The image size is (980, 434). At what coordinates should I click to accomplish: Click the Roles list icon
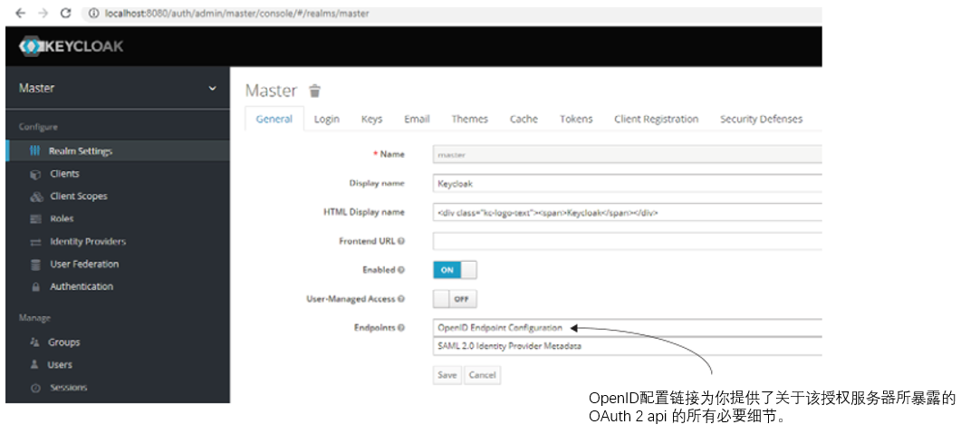click(35, 219)
